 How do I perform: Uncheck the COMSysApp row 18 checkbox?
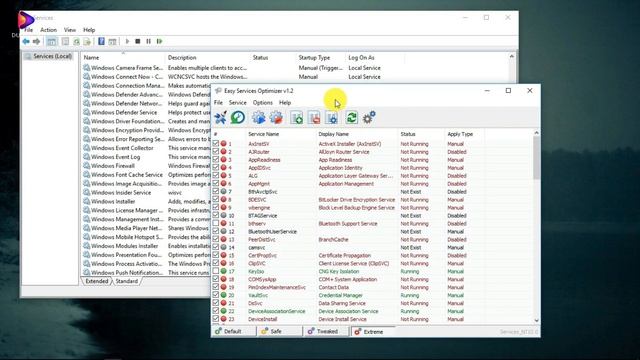[x=216, y=279]
